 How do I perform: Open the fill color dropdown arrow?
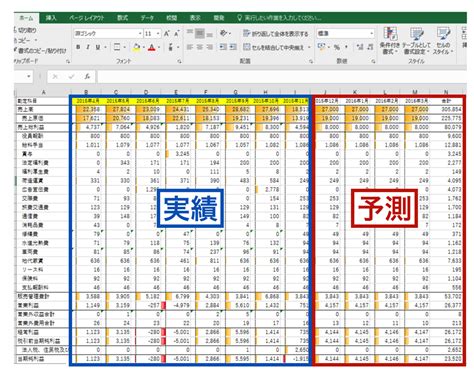[143, 47]
